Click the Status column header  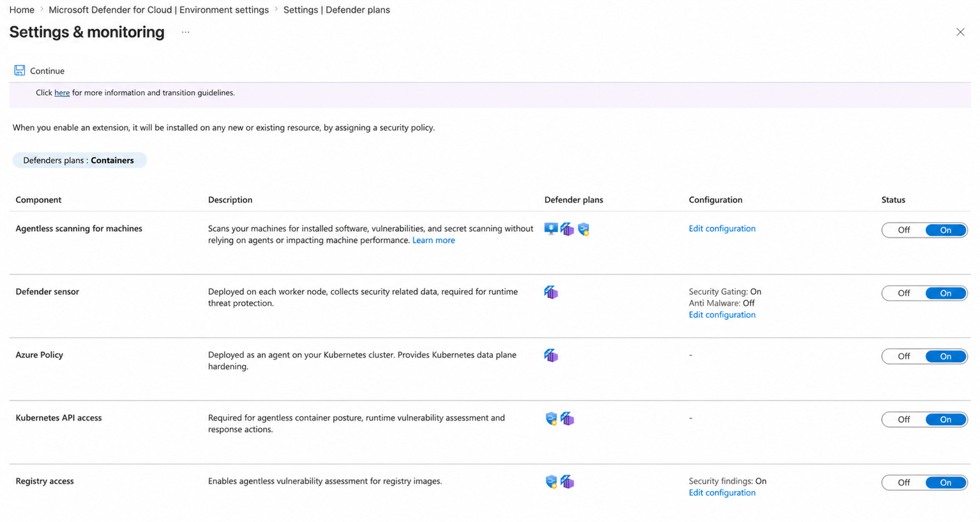point(893,200)
